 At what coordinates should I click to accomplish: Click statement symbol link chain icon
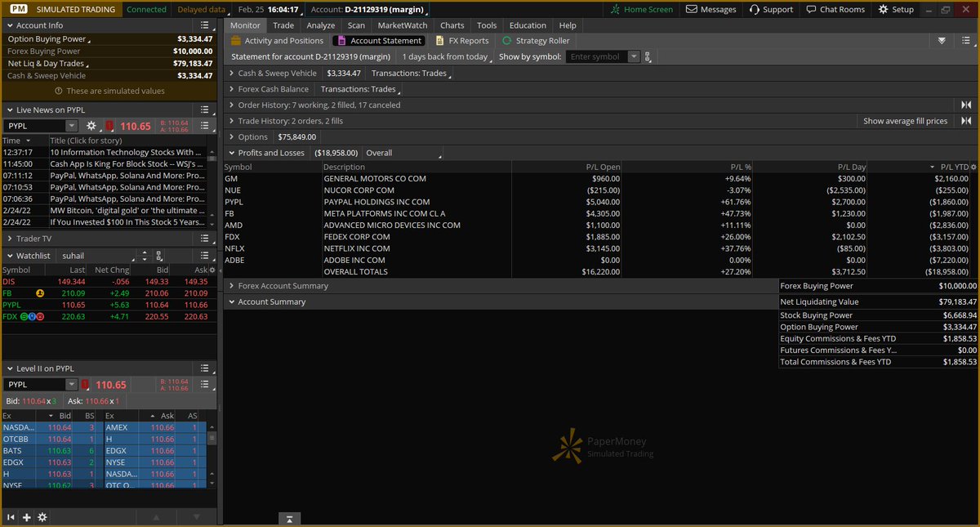(648, 57)
